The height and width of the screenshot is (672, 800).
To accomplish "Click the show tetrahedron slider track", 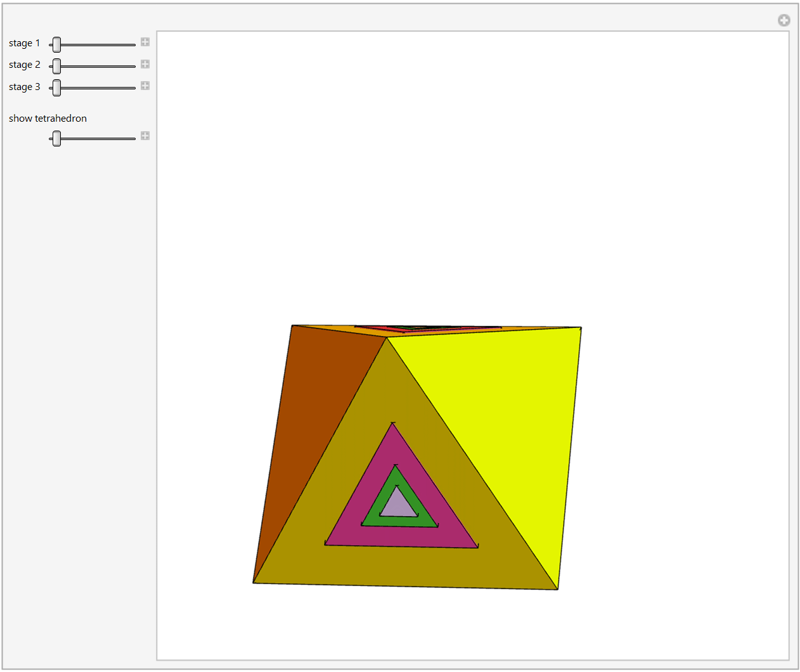I will coord(93,138).
